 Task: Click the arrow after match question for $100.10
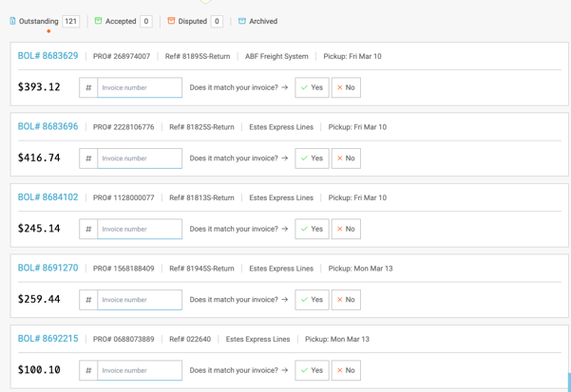click(285, 370)
